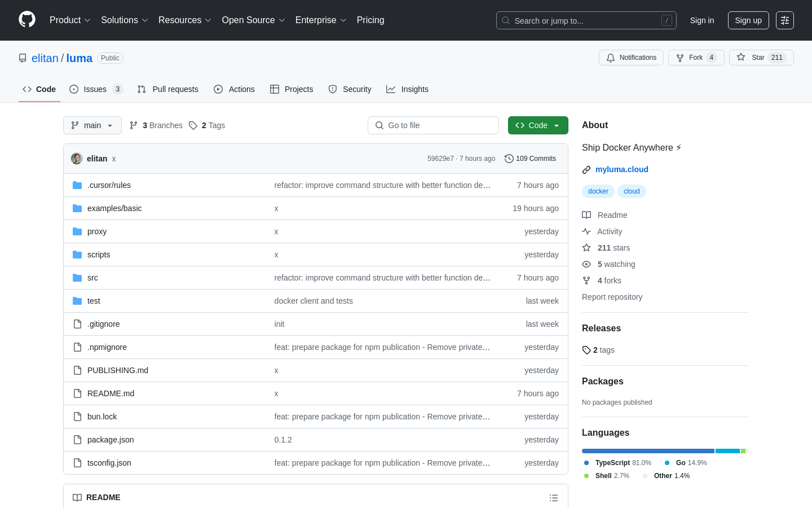Click the Notifications button
Image resolution: width=812 pixels, height=508 pixels.
point(631,58)
